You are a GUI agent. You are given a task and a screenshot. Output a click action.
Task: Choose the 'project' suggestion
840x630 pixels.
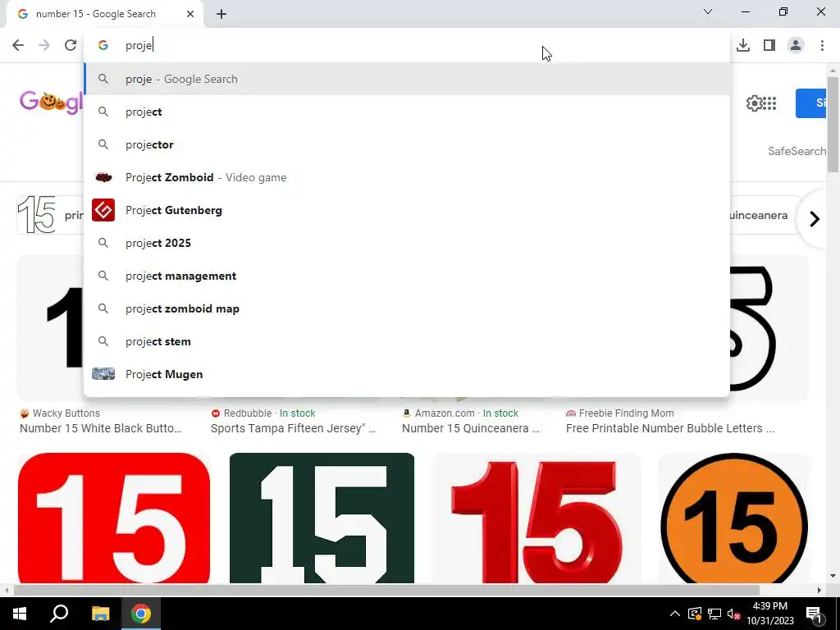pos(407,112)
